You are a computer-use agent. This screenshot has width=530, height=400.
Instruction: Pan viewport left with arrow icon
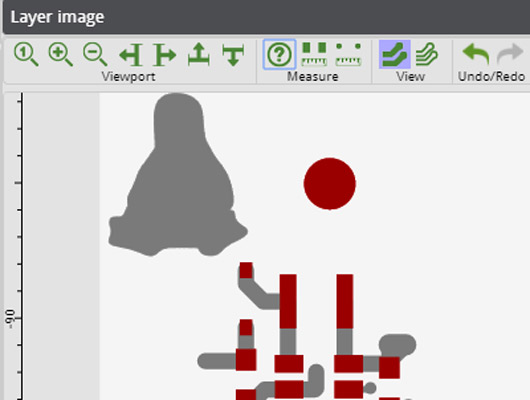[130, 54]
